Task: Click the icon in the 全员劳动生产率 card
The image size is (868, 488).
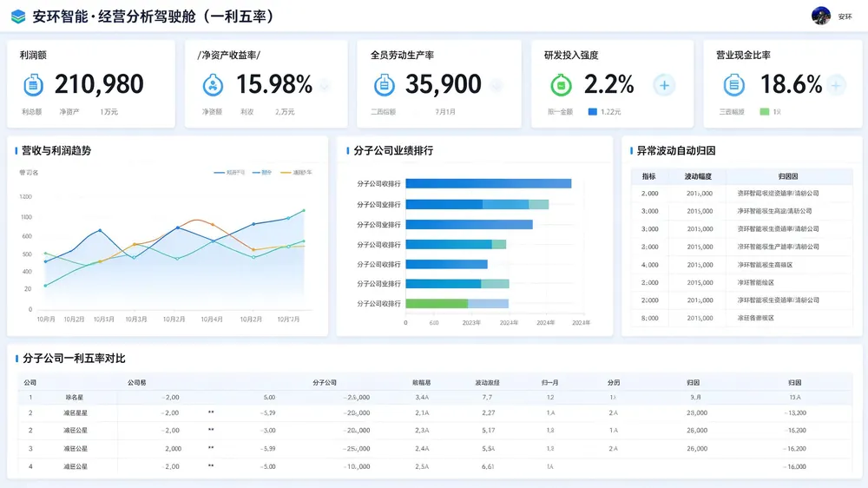Action: (385, 85)
